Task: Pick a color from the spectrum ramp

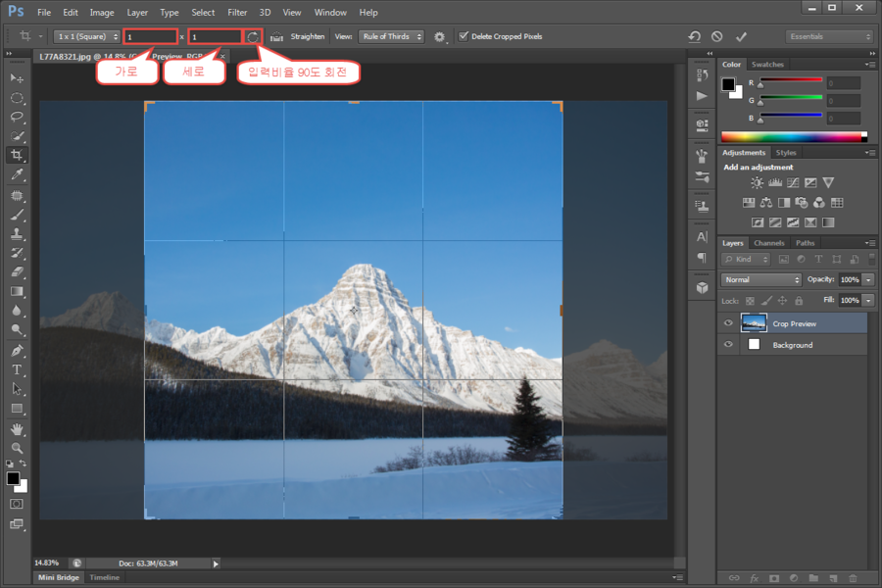Action: [794, 137]
